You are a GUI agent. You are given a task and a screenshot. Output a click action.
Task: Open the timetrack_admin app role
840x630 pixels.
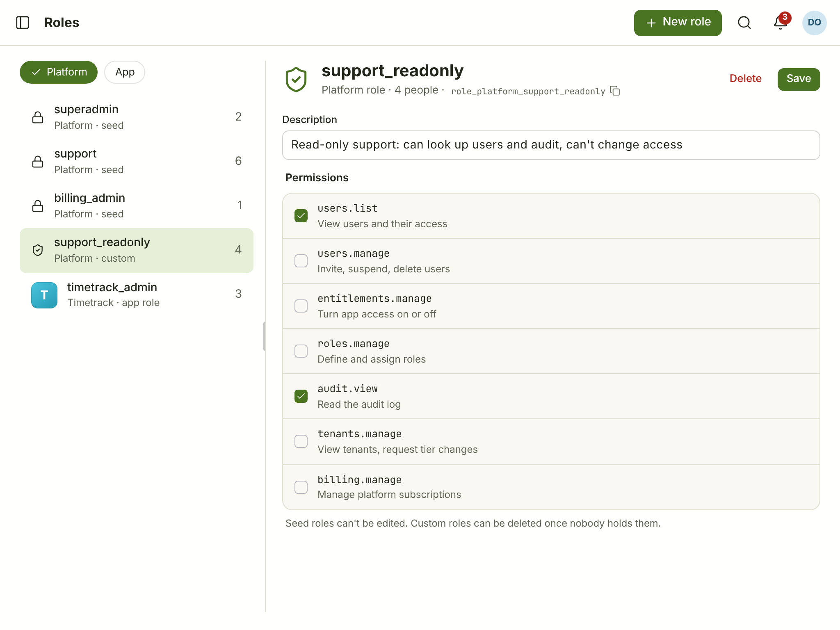click(137, 295)
